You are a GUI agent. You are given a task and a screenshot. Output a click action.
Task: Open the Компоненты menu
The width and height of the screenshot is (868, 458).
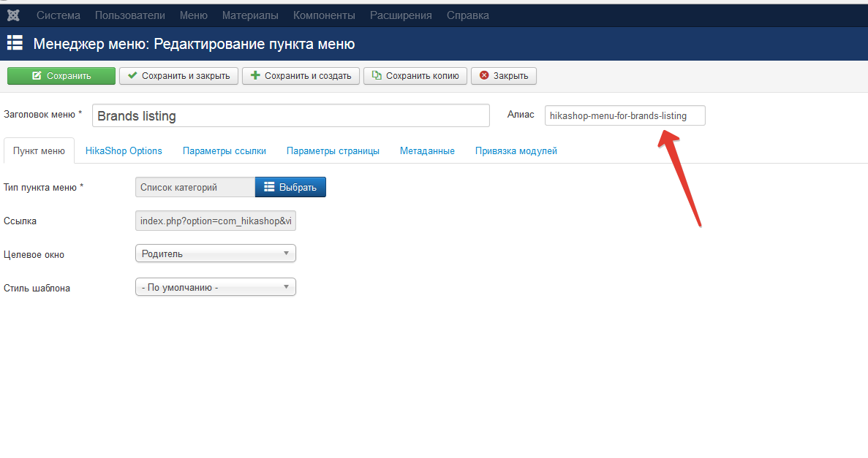(325, 15)
